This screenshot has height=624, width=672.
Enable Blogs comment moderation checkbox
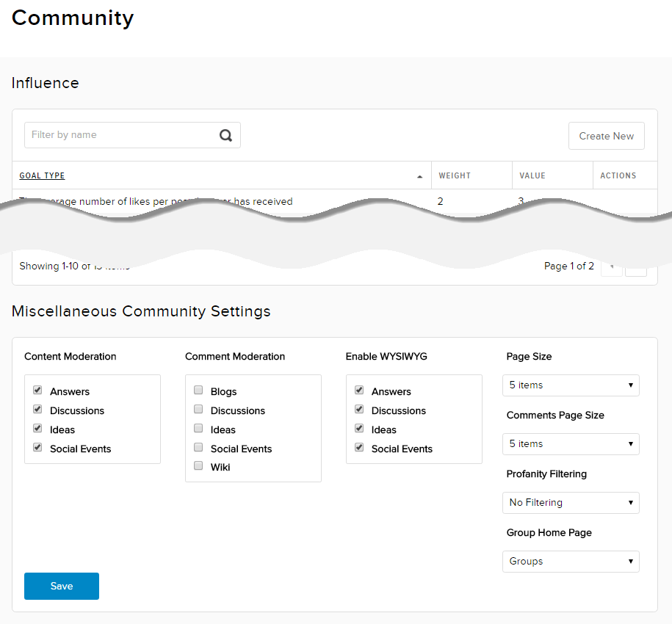click(x=198, y=391)
